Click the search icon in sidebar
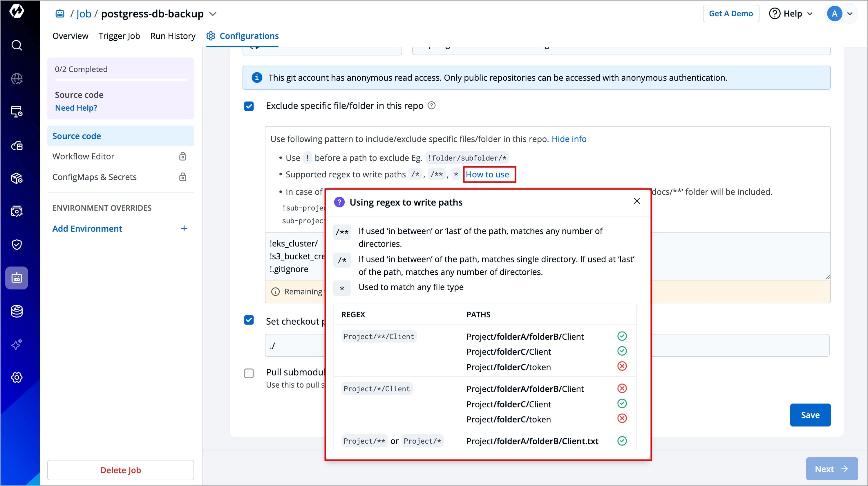The image size is (868, 486). 17,45
